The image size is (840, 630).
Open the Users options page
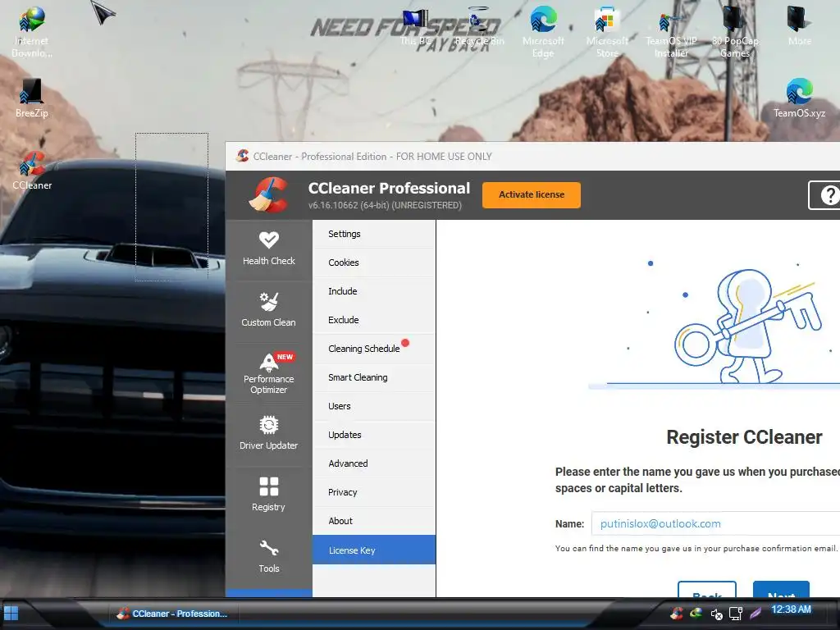click(x=374, y=406)
